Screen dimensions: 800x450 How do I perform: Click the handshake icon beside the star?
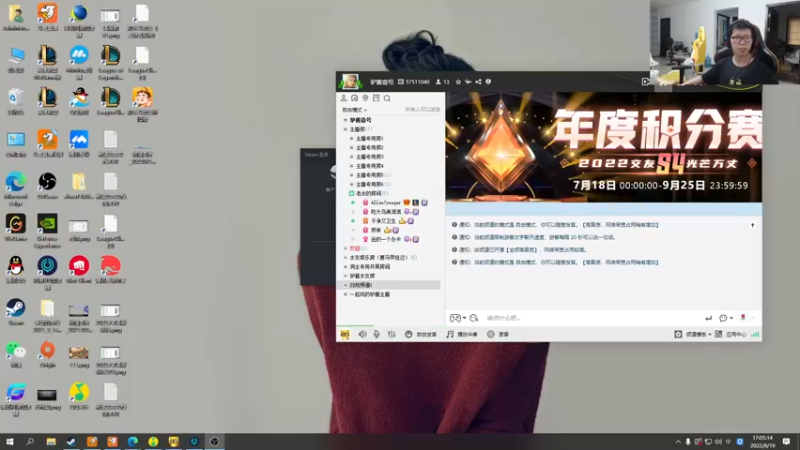tap(468, 82)
